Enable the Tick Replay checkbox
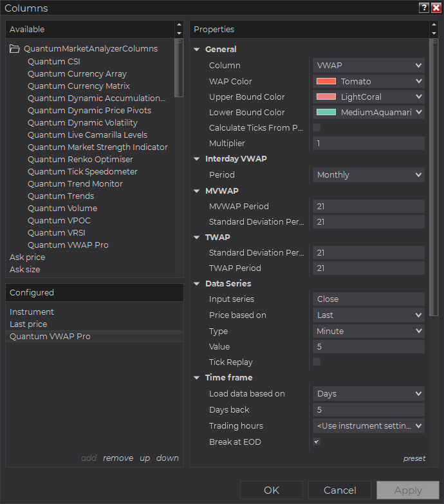 click(x=317, y=362)
